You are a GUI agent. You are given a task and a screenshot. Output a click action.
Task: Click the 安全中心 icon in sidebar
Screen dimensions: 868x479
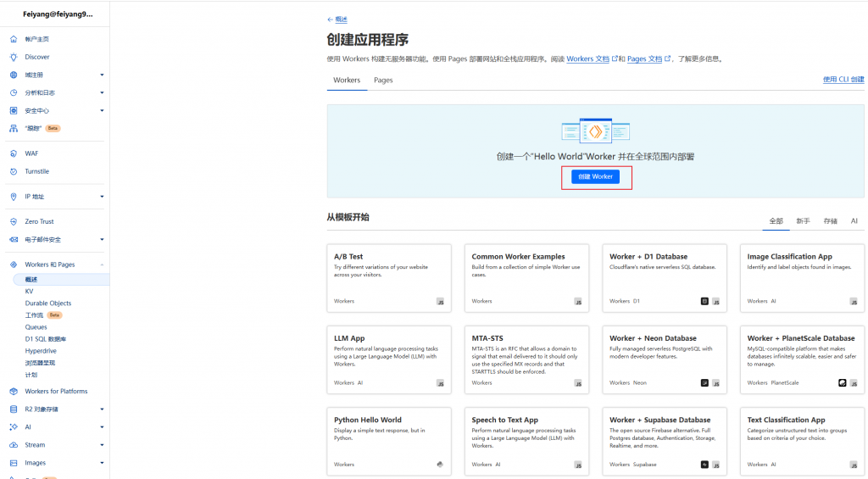pyautogui.click(x=14, y=111)
